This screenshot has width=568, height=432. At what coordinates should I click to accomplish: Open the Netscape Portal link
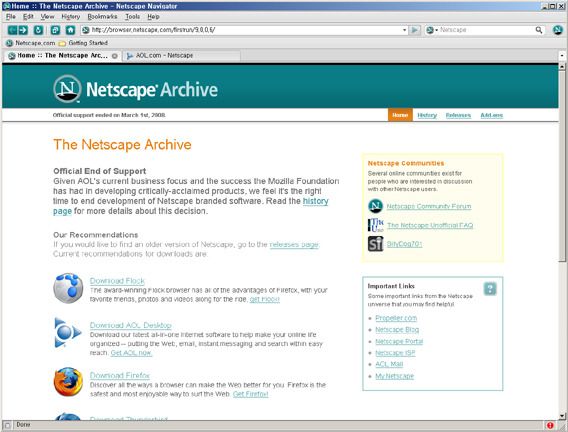(399, 341)
